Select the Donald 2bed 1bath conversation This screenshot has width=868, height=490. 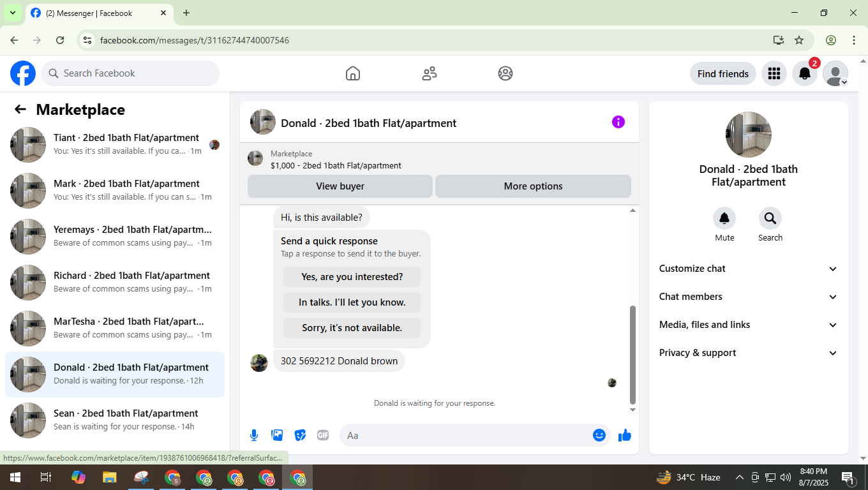(x=115, y=375)
